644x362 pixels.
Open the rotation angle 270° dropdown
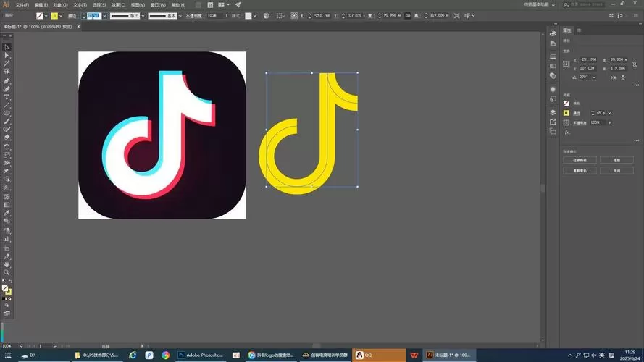(x=594, y=77)
